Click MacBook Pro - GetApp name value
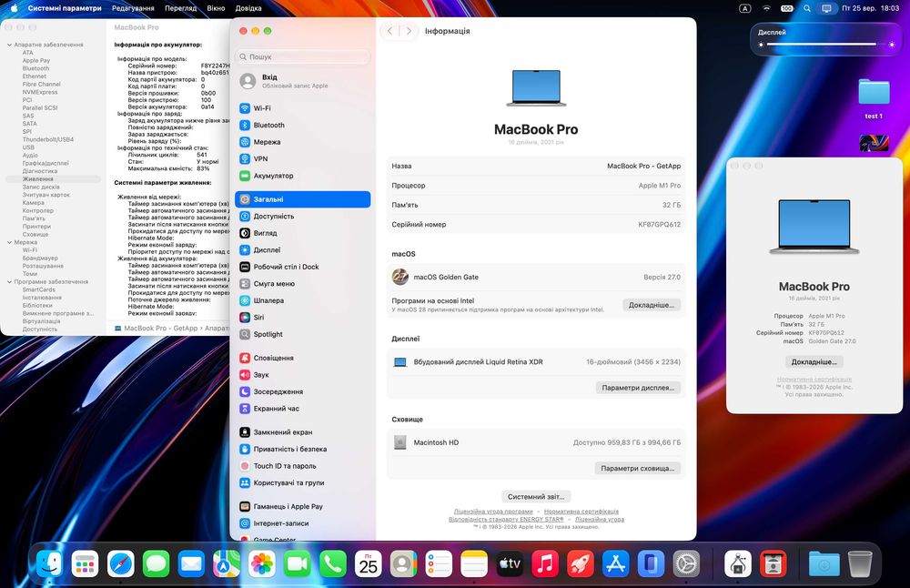 643,166
